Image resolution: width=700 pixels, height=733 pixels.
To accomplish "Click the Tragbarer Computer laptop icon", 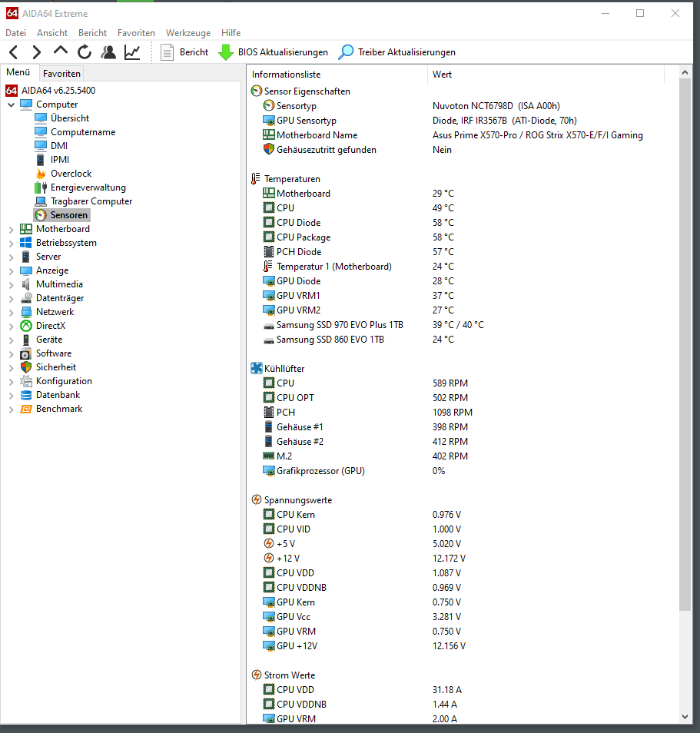I will click(41, 201).
